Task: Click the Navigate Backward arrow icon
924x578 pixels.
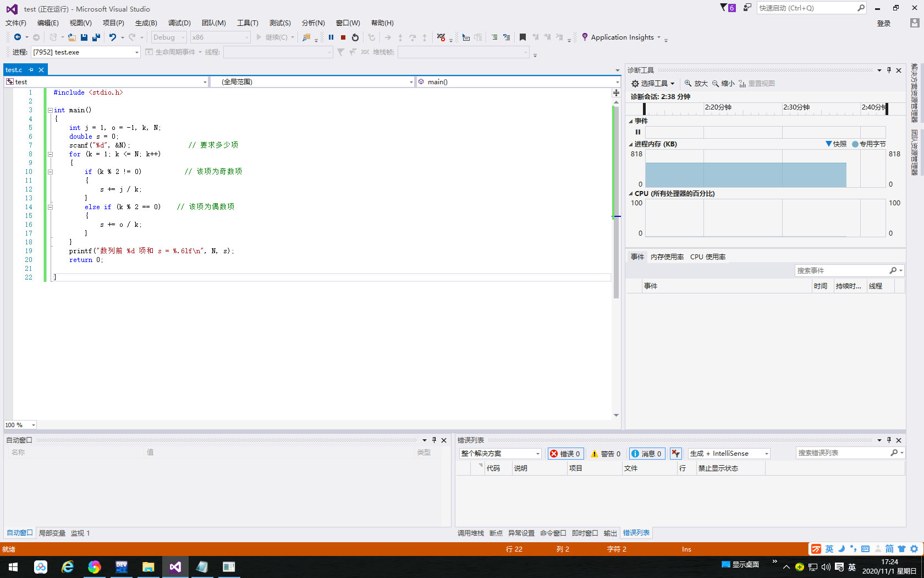Action: click(x=18, y=37)
